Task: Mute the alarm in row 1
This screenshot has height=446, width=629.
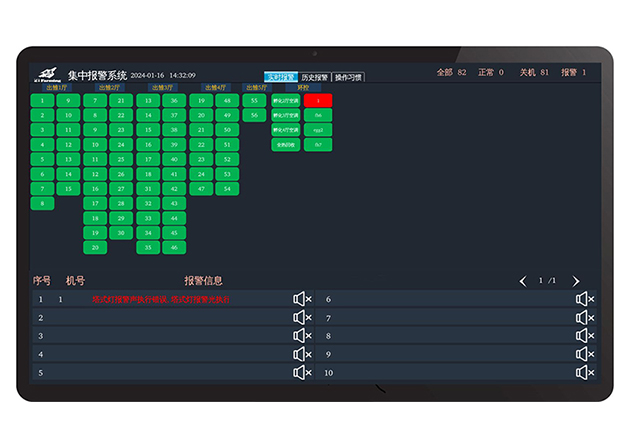Action: (302, 299)
